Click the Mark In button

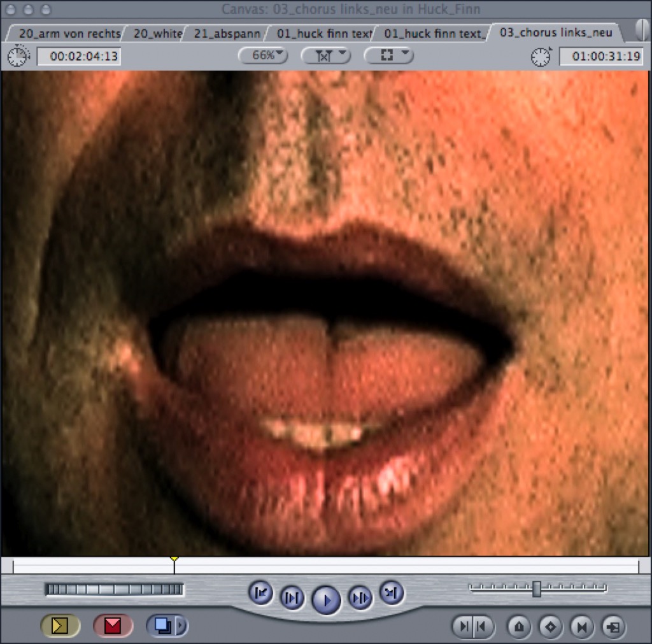point(464,627)
